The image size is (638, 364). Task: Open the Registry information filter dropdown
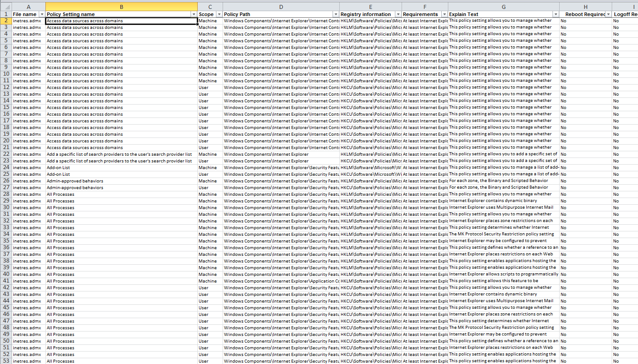(398, 15)
